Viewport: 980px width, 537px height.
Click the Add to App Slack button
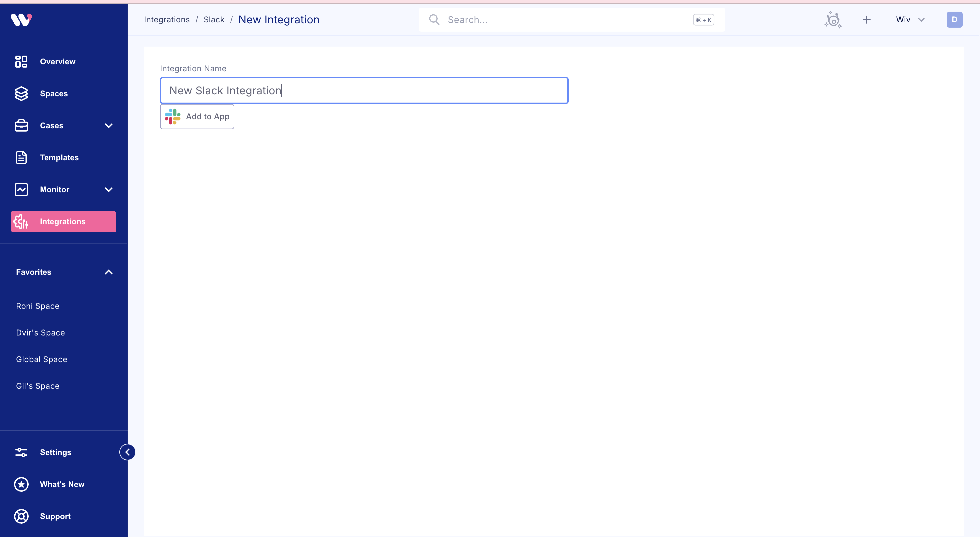coord(197,116)
